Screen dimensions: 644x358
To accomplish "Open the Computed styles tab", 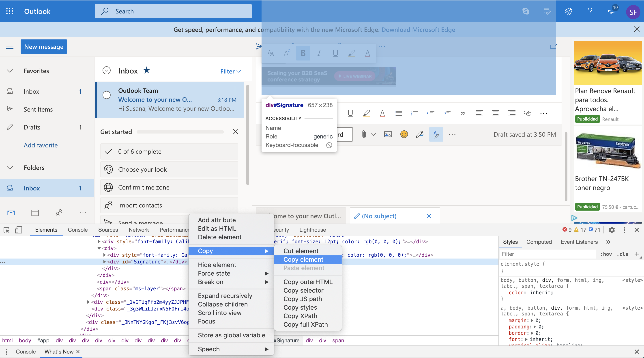I will (x=539, y=242).
